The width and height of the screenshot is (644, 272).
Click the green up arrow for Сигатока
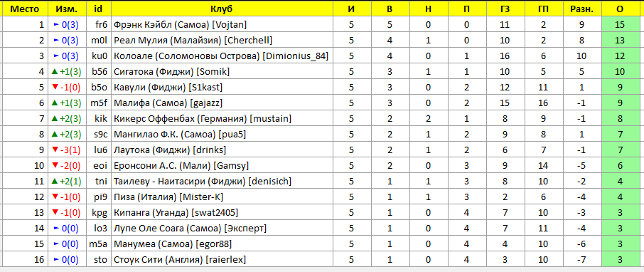point(54,72)
